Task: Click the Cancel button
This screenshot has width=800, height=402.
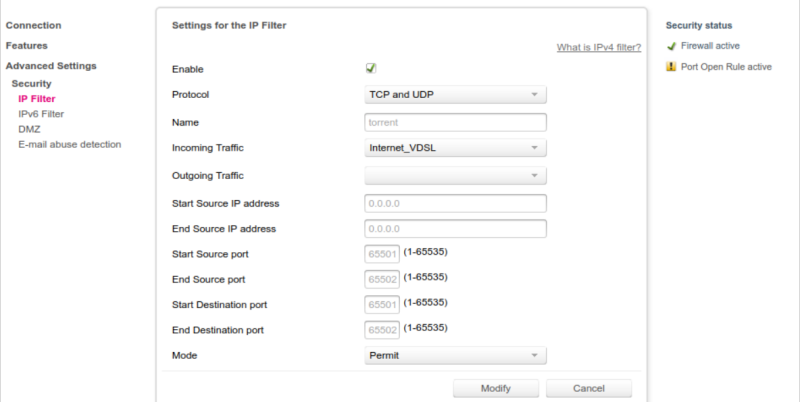Action: (x=588, y=388)
